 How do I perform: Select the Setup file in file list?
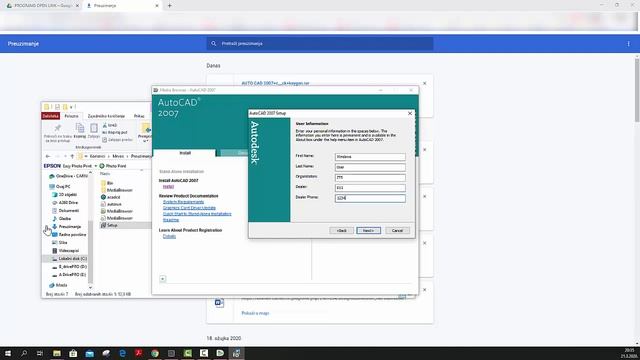(x=109, y=225)
